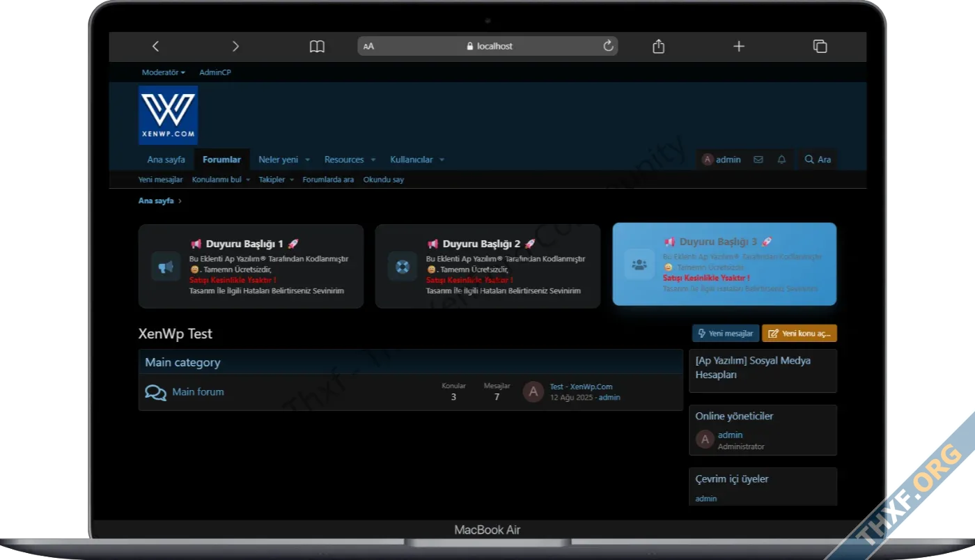Select the Forumlar tab
This screenshot has width=975, height=560.
pyautogui.click(x=221, y=160)
